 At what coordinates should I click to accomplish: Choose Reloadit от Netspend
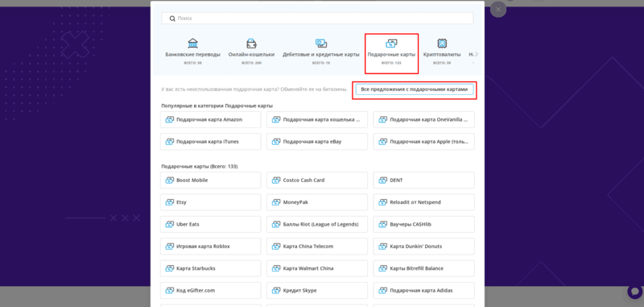click(x=424, y=202)
